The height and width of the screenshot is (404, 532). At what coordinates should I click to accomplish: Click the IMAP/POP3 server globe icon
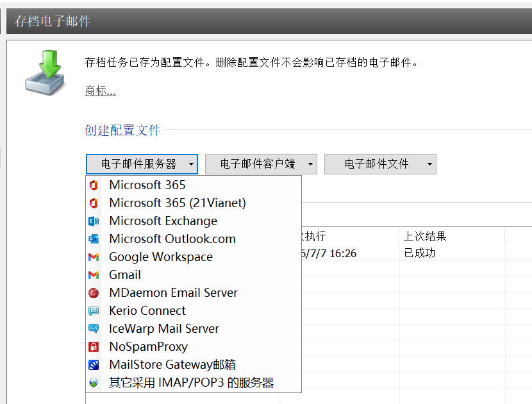click(x=94, y=383)
